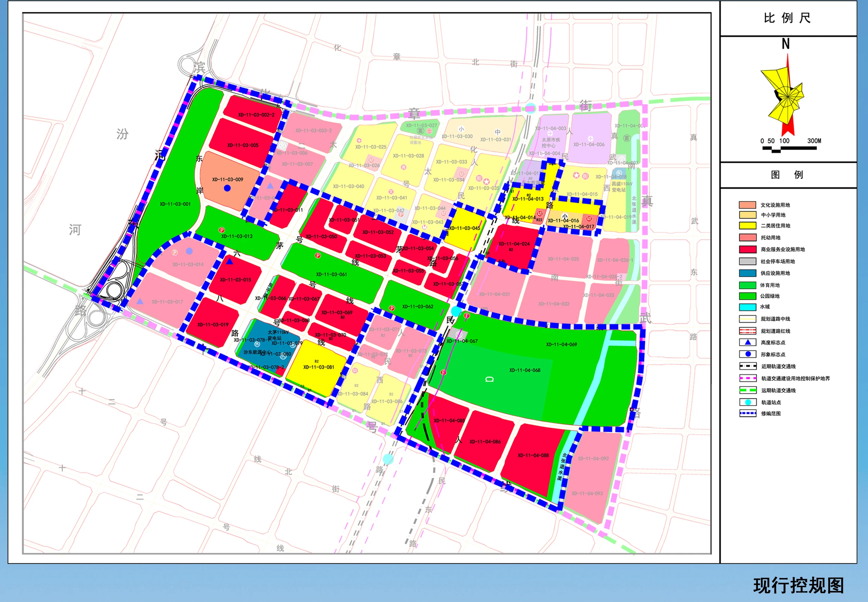This screenshot has width=868, height=602.
Task: Click the 太茅110KV变电站 substation label
Action: [278, 335]
